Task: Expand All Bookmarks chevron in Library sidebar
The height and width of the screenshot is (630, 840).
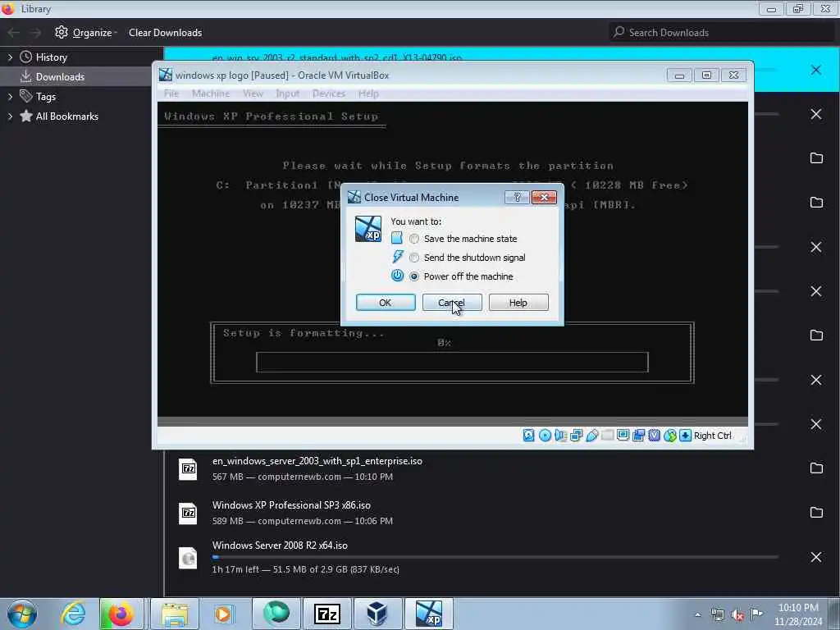Action: [x=10, y=116]
